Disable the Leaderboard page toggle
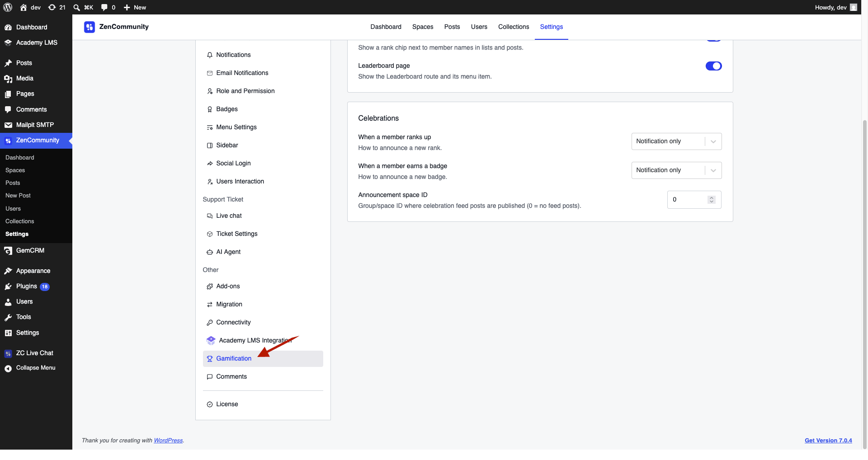Image resolution: width=868 pixels, height=460 pixels. [714, 66]
